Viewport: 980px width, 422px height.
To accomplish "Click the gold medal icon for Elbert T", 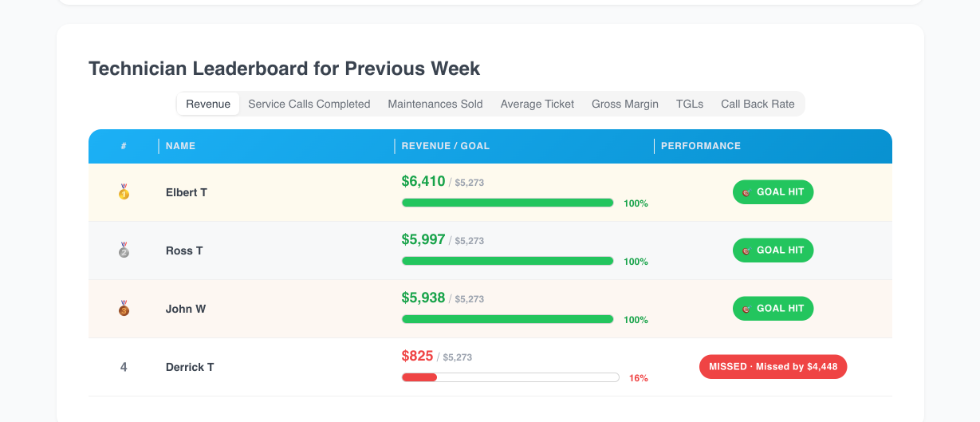I will coord(124,192).
